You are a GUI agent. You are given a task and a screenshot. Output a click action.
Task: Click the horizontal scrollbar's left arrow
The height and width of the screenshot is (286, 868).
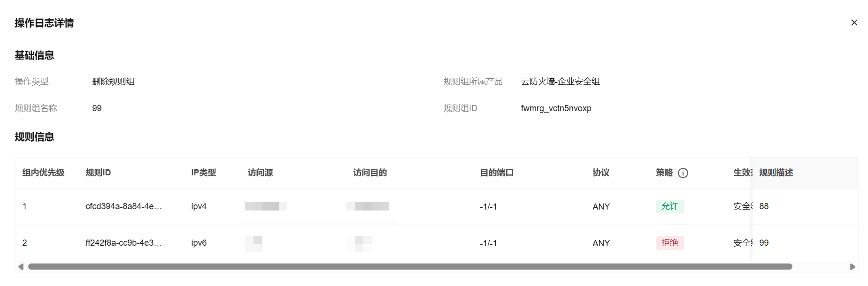click(x=21, y=267)
